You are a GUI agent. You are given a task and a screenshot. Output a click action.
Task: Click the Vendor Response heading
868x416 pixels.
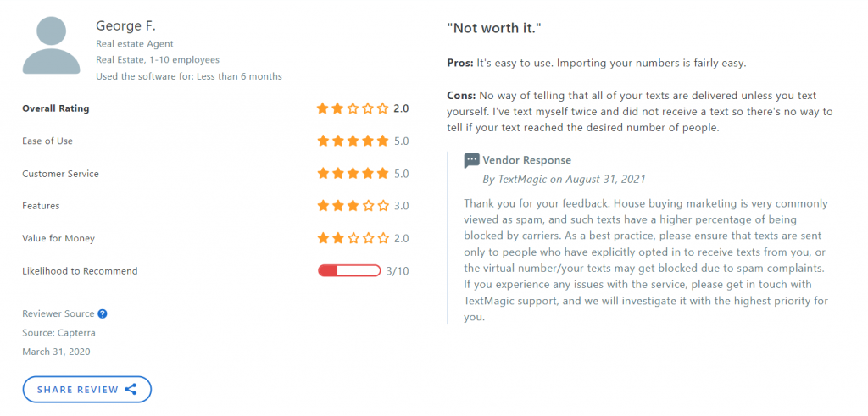[x=527, y=160]
